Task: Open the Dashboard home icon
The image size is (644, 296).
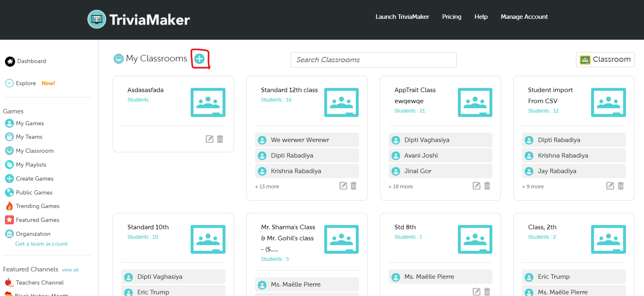Action: click(x=10, y=61)
